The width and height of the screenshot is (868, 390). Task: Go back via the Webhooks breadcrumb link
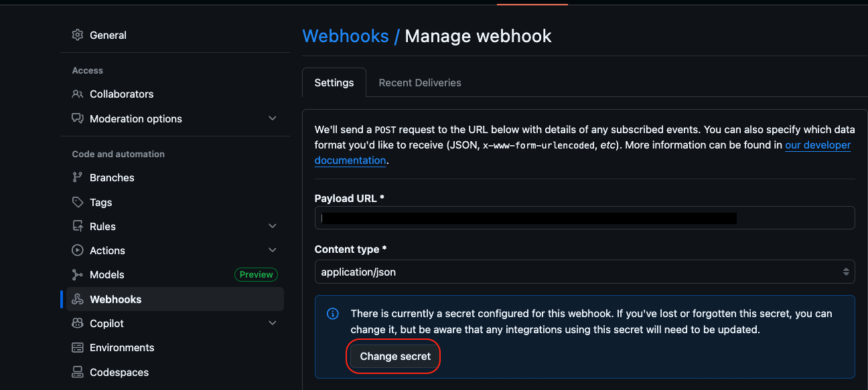pyautogui.click(x=345, y=36)
